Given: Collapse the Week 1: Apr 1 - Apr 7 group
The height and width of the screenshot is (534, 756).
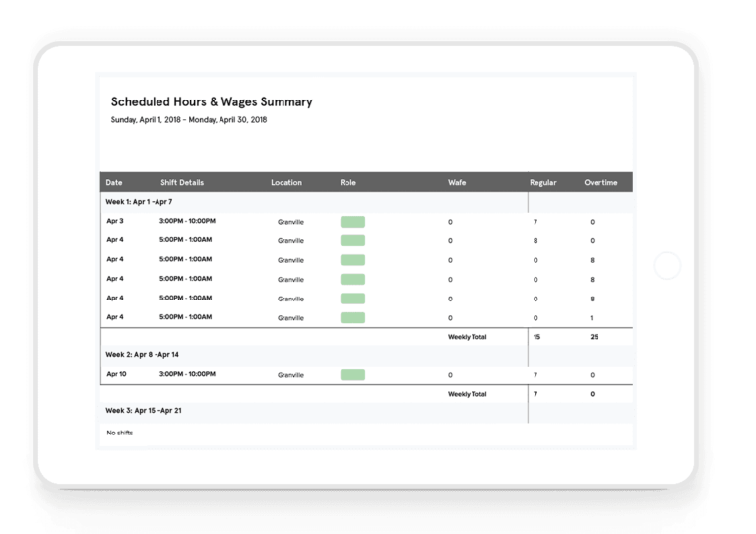Looking at the screenshot, I should click(x=139, y=202).
